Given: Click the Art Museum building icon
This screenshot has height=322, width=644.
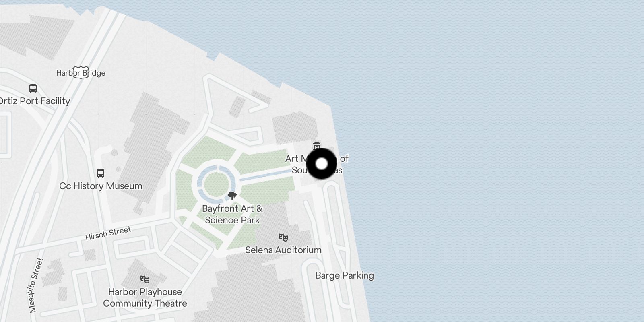Looking at the screenshot, I should point(317,146).
